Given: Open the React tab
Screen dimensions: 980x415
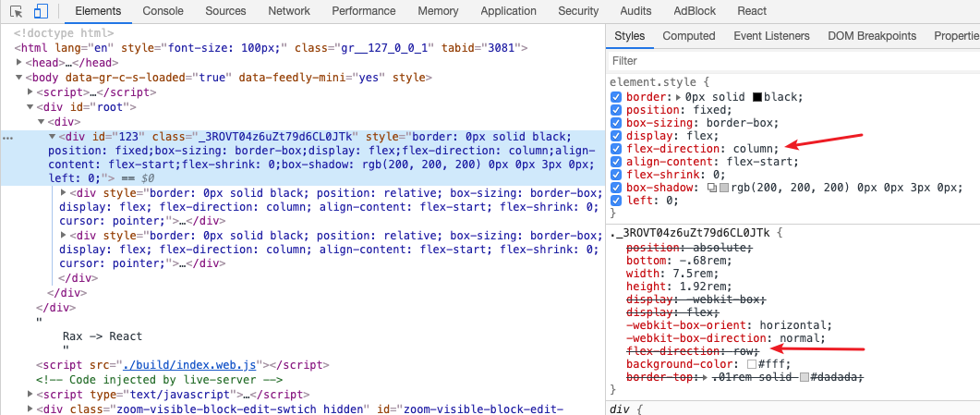Looking at the screenshot, I should point(752,11).
